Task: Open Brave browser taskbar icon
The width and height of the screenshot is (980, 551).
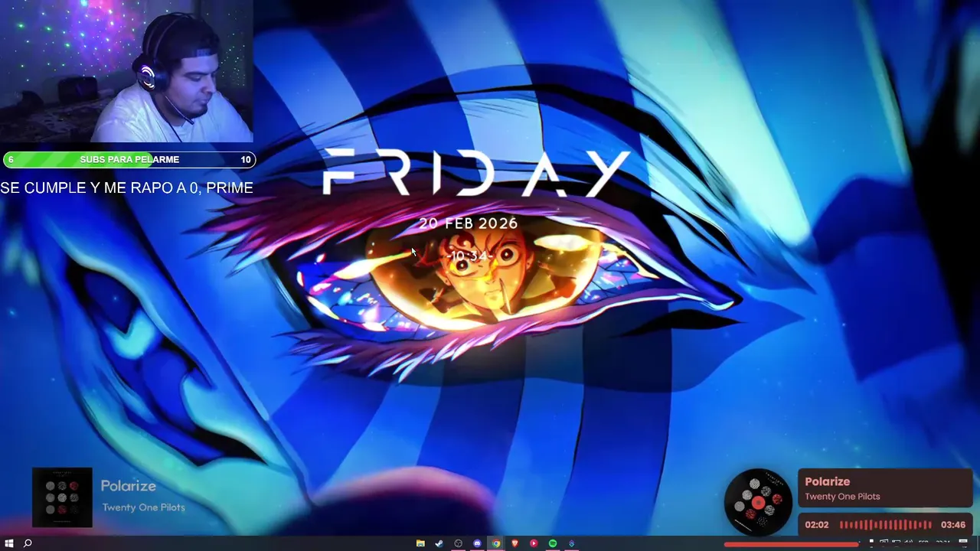Action: click(x=514, y=543)
